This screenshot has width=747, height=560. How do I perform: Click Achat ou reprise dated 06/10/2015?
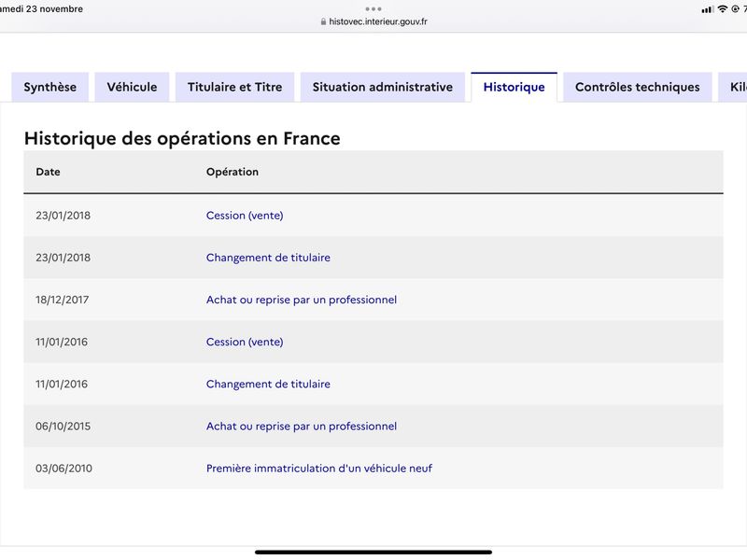pyautogui.click(x=302, y=427)
